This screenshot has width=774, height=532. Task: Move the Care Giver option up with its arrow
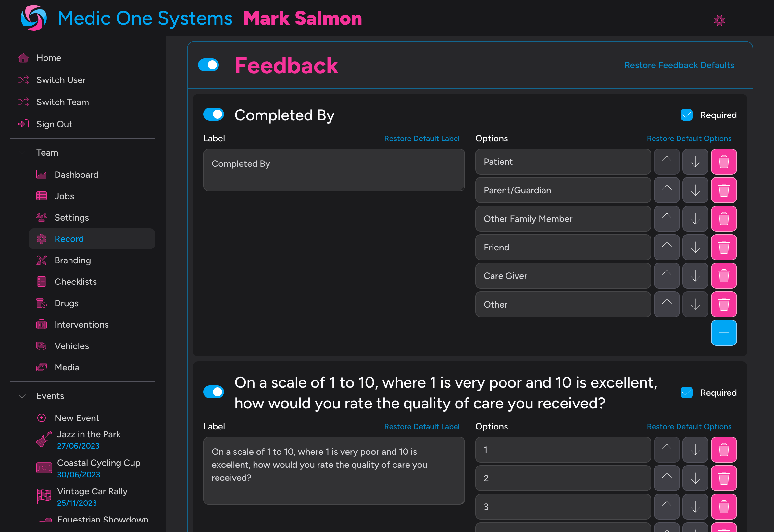tap(666, 276)
